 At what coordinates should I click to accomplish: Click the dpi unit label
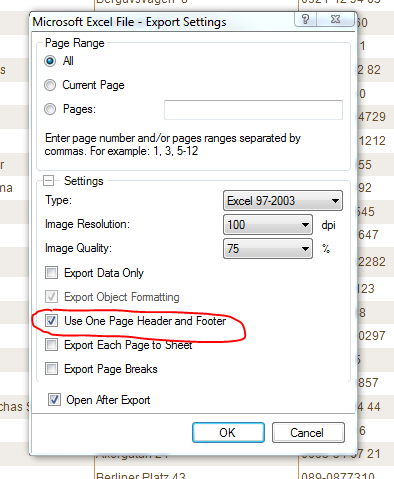[328, 225]
